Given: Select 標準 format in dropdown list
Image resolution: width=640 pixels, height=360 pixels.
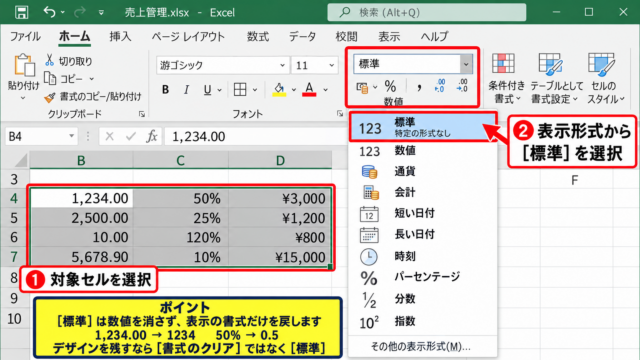Looking at the screenshot, I should tap(423, 127).
